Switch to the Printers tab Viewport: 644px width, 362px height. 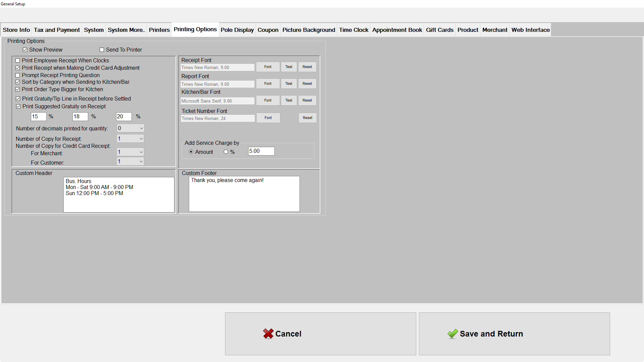pos(159,30)
